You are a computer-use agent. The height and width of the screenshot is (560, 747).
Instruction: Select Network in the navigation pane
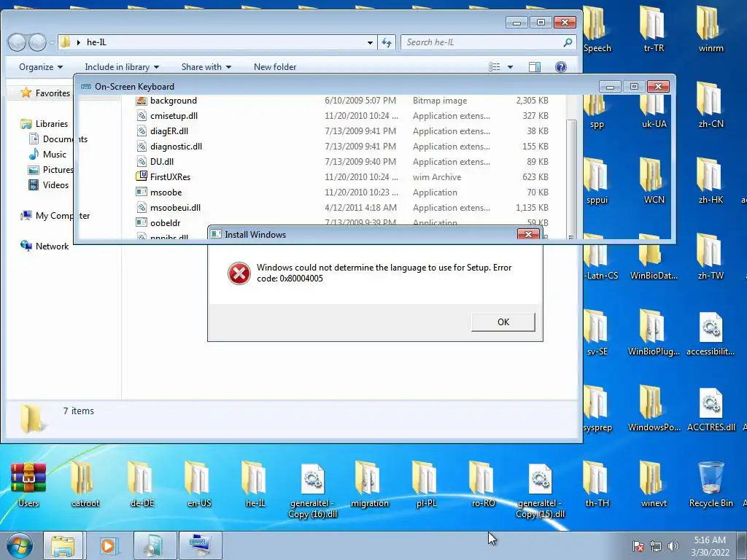(x=44, y=246)
